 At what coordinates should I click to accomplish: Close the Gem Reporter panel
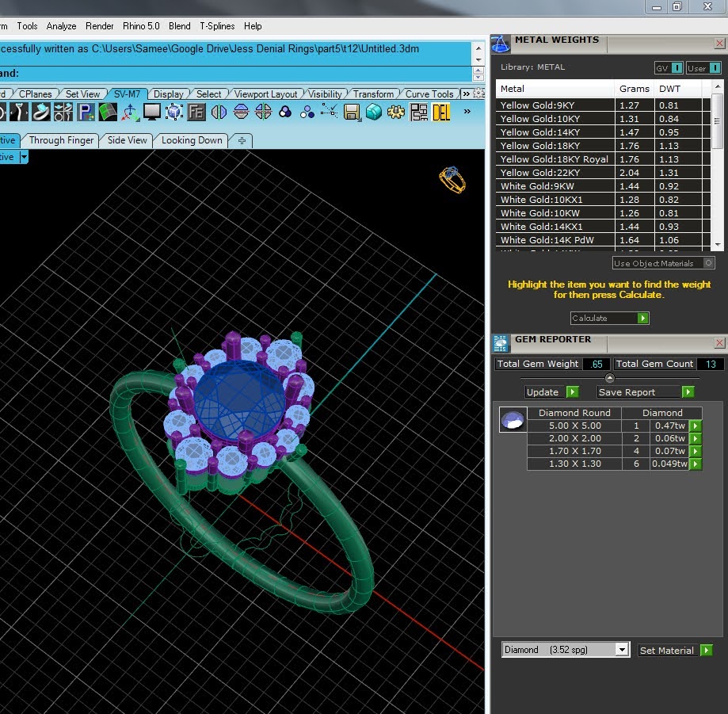pos(719,343)
